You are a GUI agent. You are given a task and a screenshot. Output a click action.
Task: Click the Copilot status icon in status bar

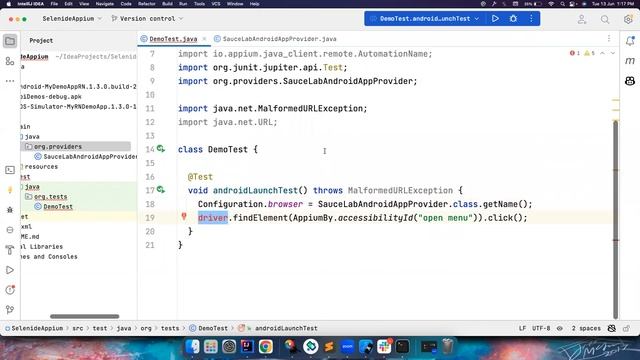pyautogui.click(x=611, y=328)
